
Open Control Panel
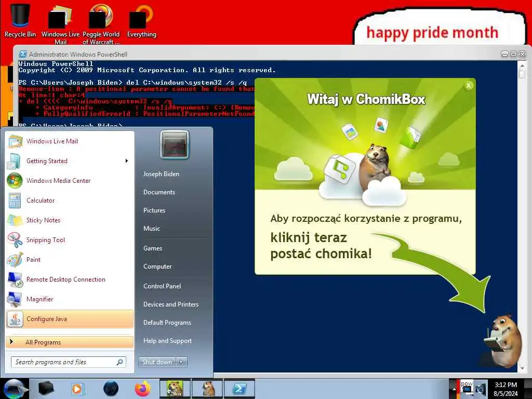(162, 286)
